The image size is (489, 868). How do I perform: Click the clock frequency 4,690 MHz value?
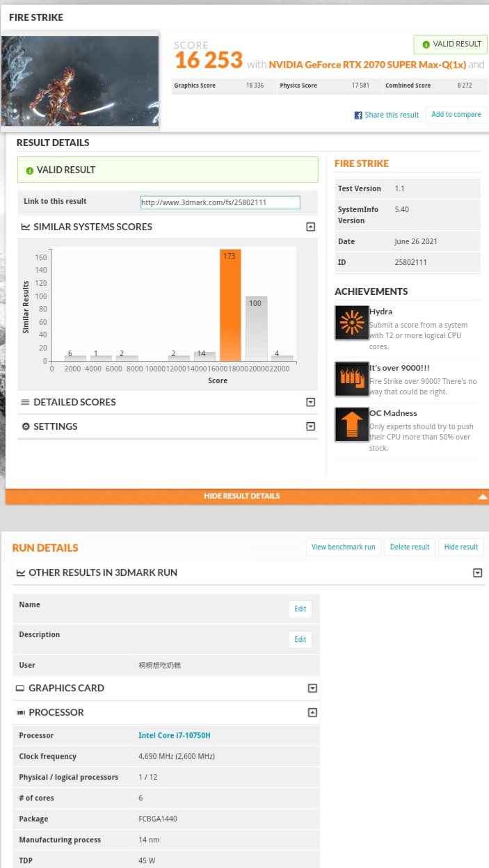[x=177, y=757]
